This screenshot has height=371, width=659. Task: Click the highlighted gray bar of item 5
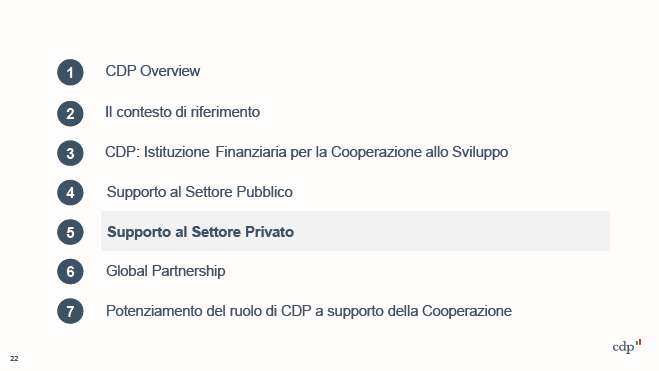[355, 231]
